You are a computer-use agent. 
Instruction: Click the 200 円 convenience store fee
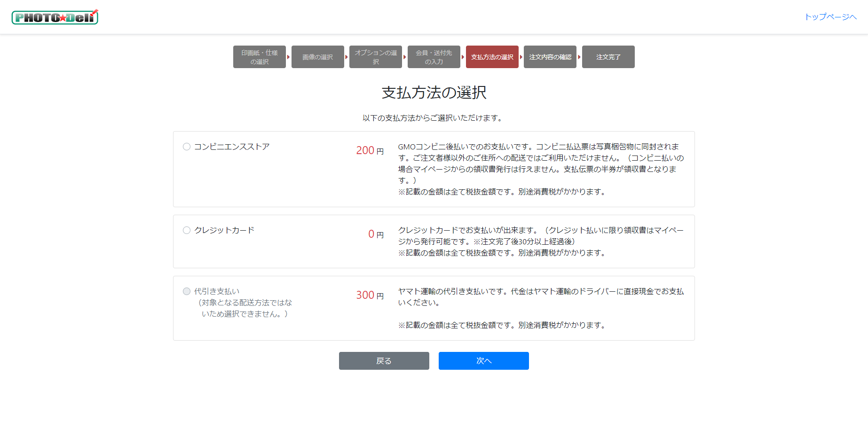pos(370,150)
